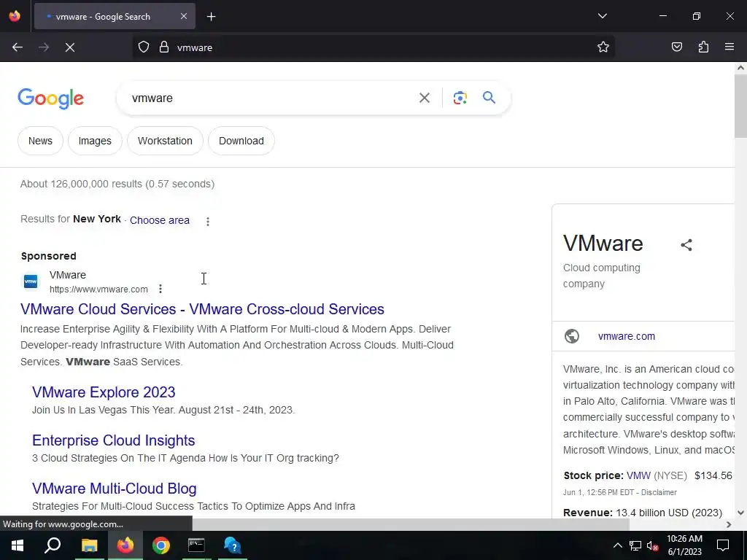Open the notification center
This screenshot has height=560, width=747.
click(x=723, y=545)
